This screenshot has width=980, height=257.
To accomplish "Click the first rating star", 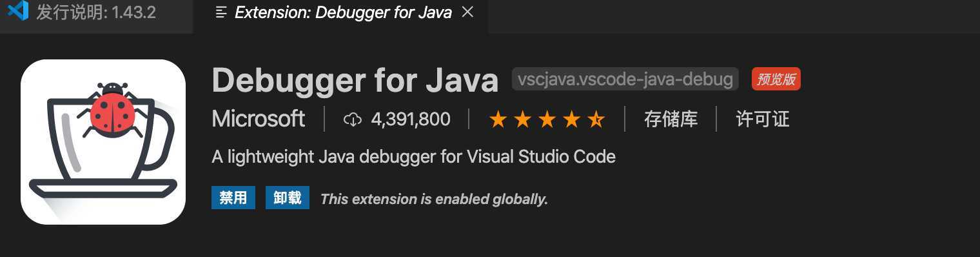I will (498, 119).
